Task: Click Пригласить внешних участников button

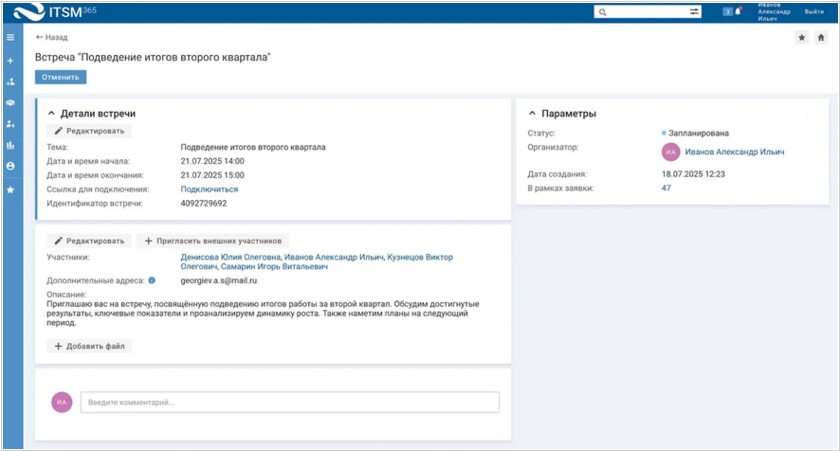Action: (213, 241)
